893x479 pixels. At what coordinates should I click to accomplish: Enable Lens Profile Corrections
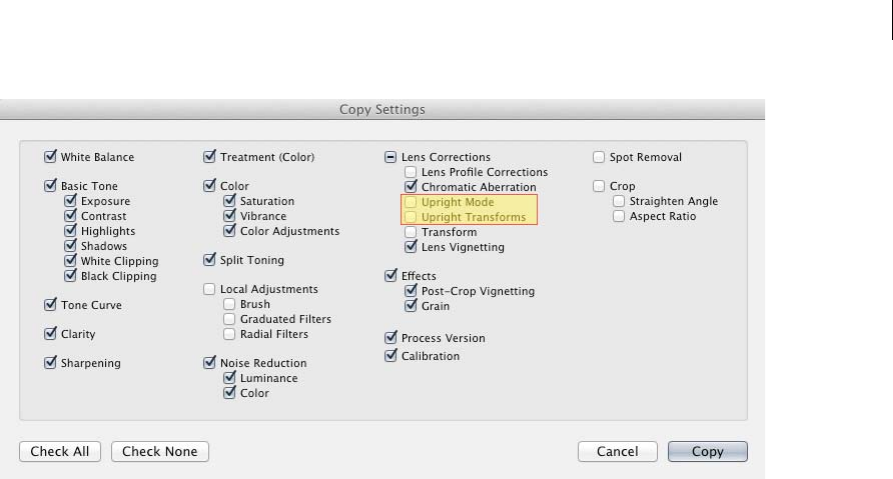pos(411,172)
